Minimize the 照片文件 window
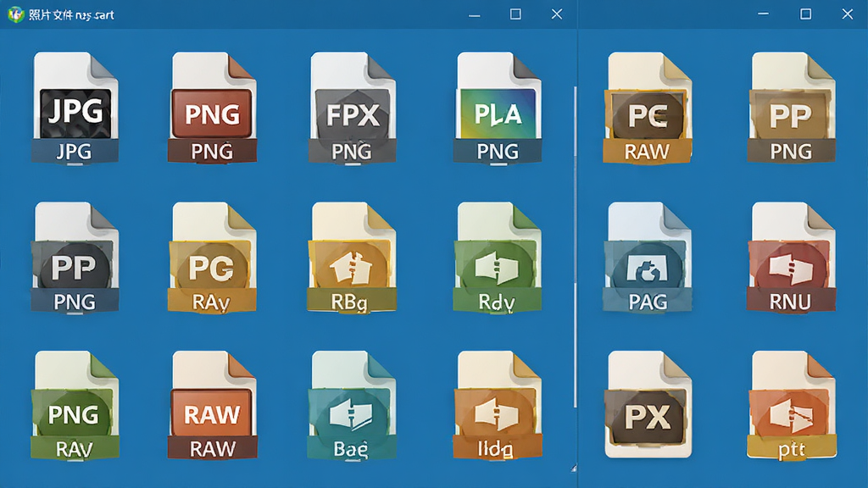The height and width of the screenshot is (488, 868). (x=475, y=15)
